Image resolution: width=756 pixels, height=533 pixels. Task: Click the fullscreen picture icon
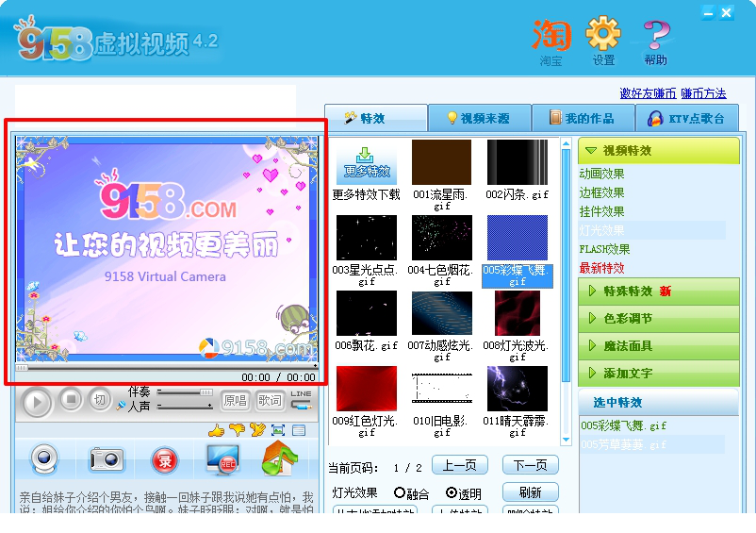tap(278, 430)
